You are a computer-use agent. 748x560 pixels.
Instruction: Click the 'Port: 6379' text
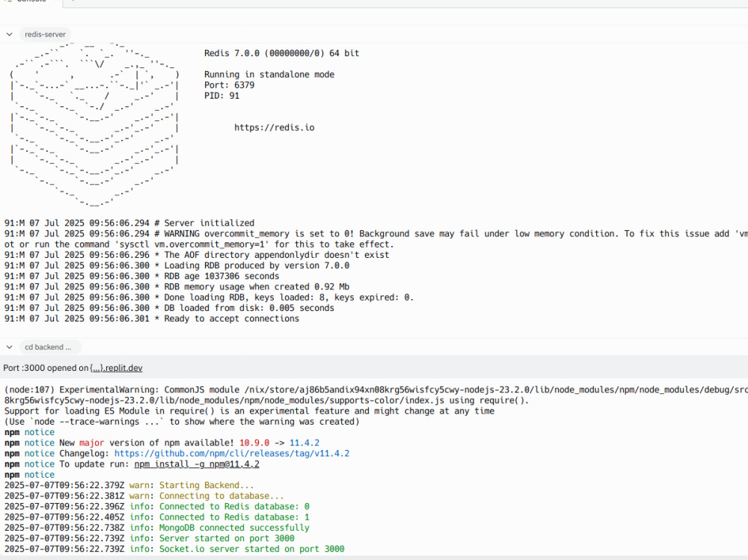pyautogui.click(x=230, y=85)
